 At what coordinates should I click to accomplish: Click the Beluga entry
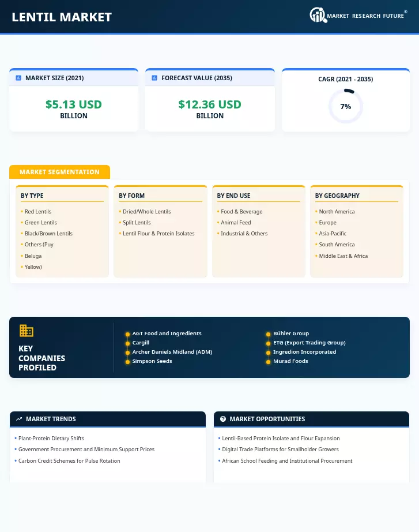coord(33,256)
